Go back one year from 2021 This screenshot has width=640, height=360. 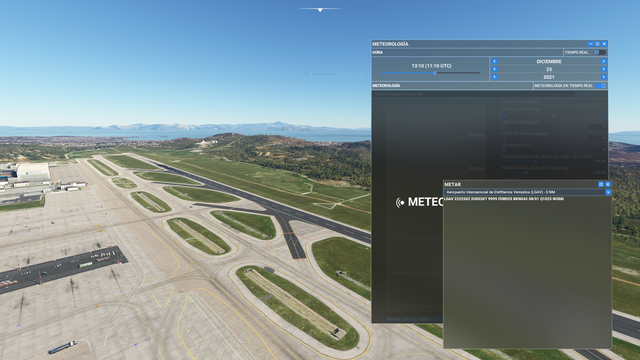coord(494,77)
